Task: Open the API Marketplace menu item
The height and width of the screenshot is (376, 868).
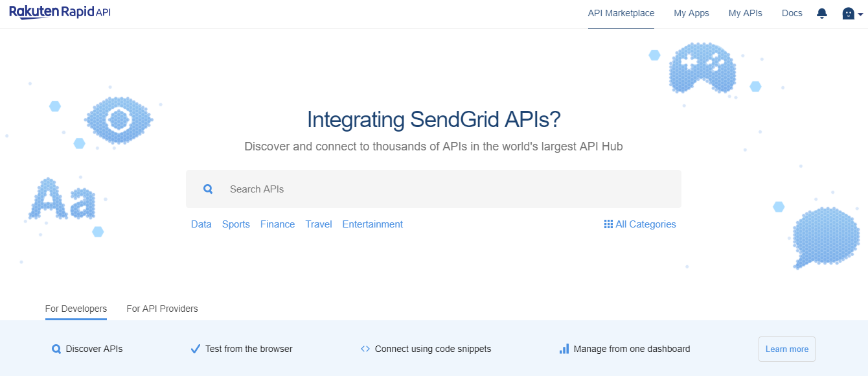Action: (621, 14)
